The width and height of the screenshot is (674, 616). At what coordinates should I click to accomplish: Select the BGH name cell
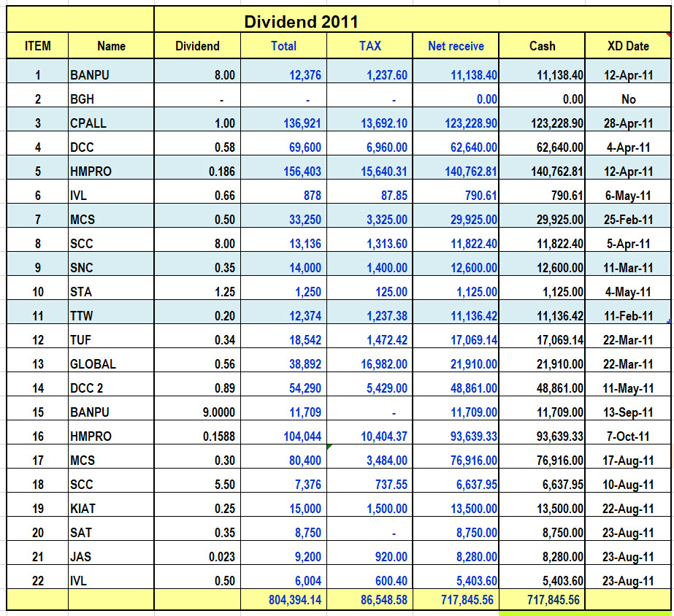(x=111, y=96)
